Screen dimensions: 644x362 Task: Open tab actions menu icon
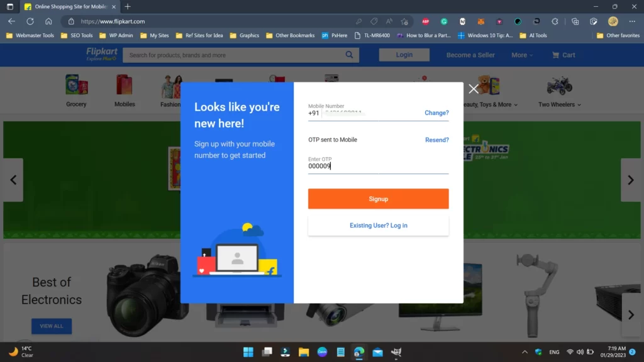point(10,6)
